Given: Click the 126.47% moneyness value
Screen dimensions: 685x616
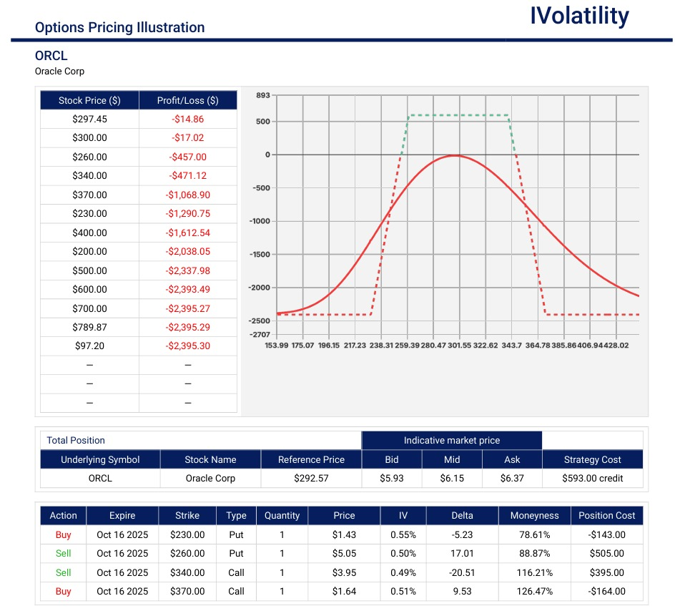Looking at the screenshot, I should coord(535,592).
